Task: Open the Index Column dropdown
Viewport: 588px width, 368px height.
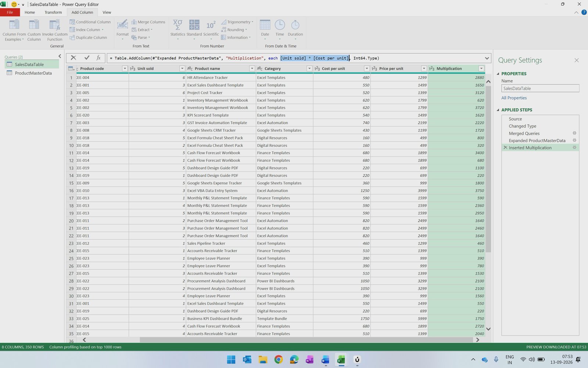Action: point(87,30)
